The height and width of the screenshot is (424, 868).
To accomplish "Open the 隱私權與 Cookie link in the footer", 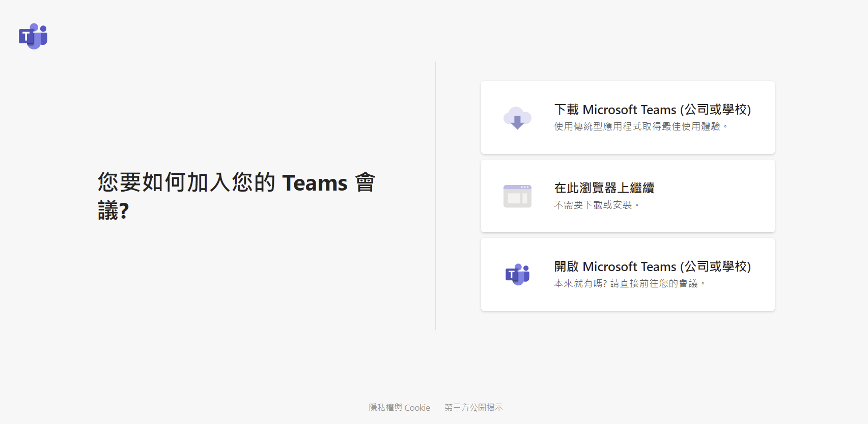I will 399,408.
